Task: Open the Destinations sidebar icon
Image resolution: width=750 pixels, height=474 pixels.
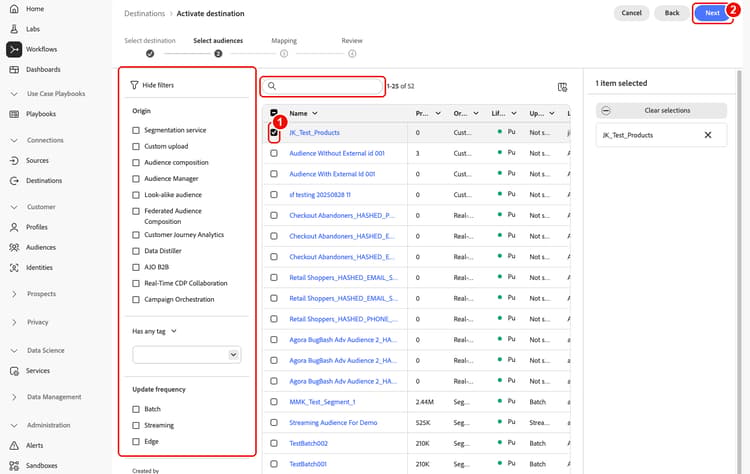Action: (x=14, y=180)
